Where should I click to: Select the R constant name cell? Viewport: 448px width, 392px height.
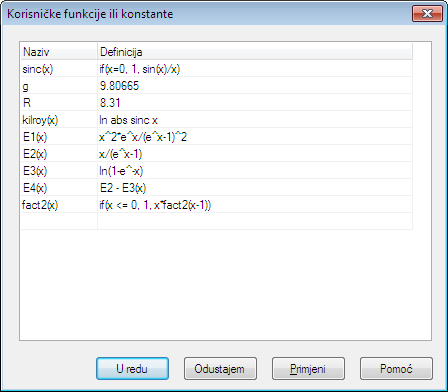coord(59,103)
